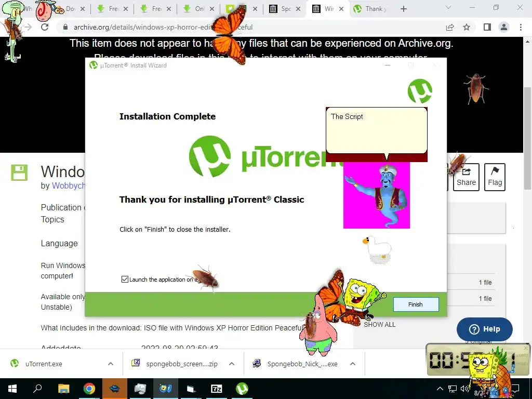Image resolution: width=532 pixels, height=399 pixels.
Task: Click Finish to close the installer
Action: pos(416,304)
